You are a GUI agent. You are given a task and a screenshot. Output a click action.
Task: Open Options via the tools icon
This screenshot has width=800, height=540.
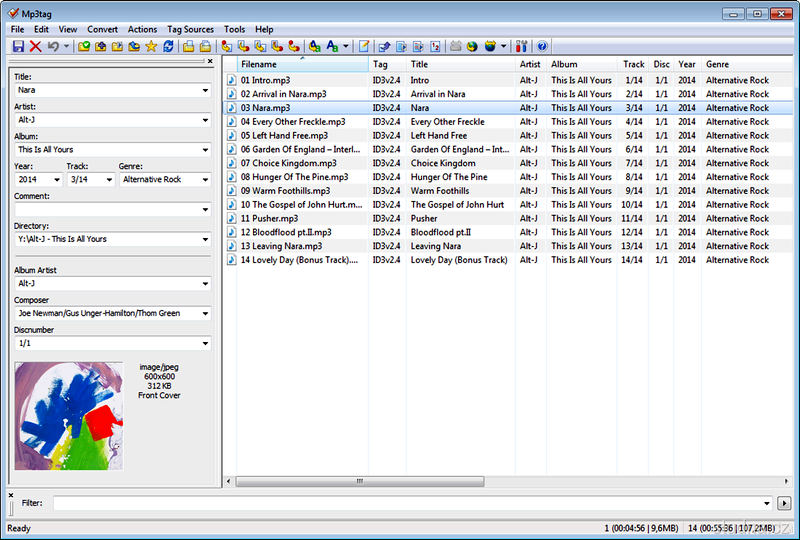[521, 46]
